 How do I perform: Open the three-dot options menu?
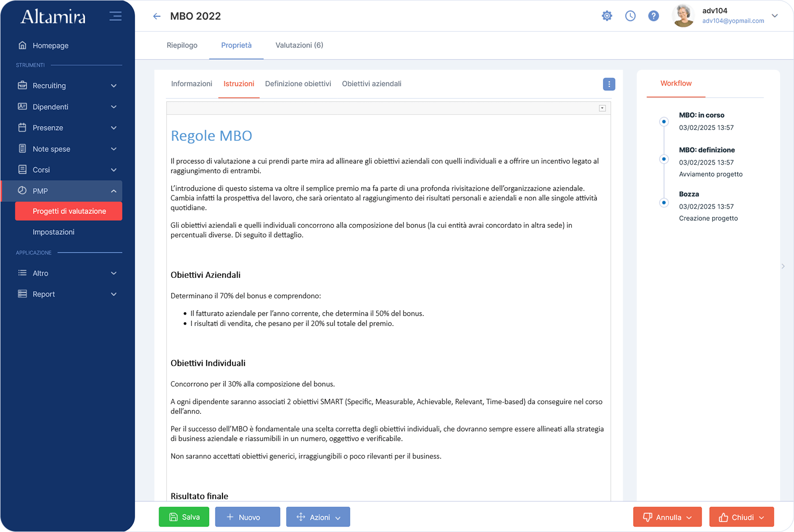pos(609,84)
